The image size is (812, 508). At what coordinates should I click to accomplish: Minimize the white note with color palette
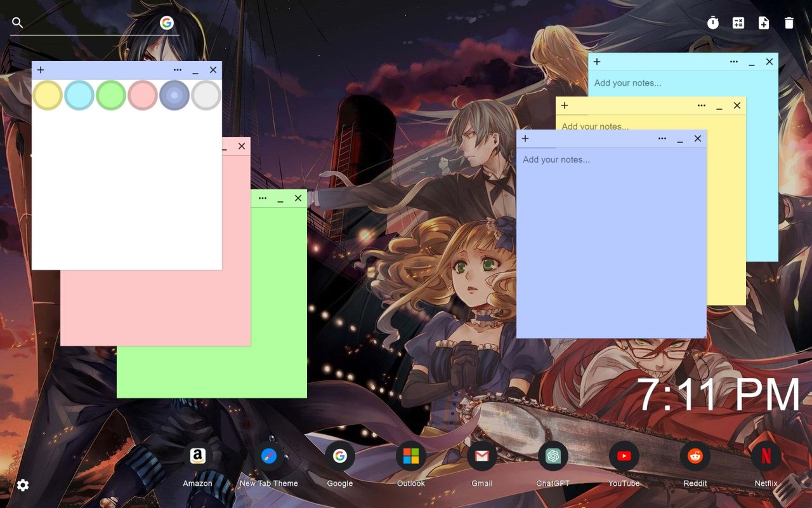coord(195,71)
